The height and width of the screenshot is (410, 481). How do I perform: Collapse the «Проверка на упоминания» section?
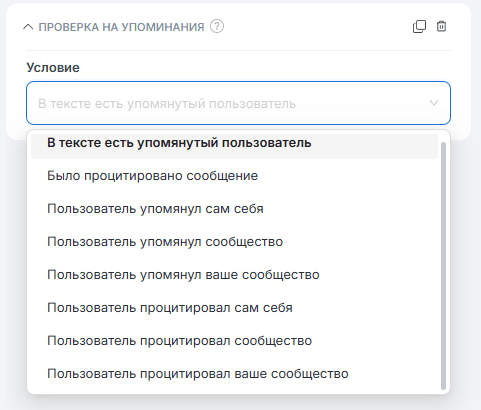(28, 27)
